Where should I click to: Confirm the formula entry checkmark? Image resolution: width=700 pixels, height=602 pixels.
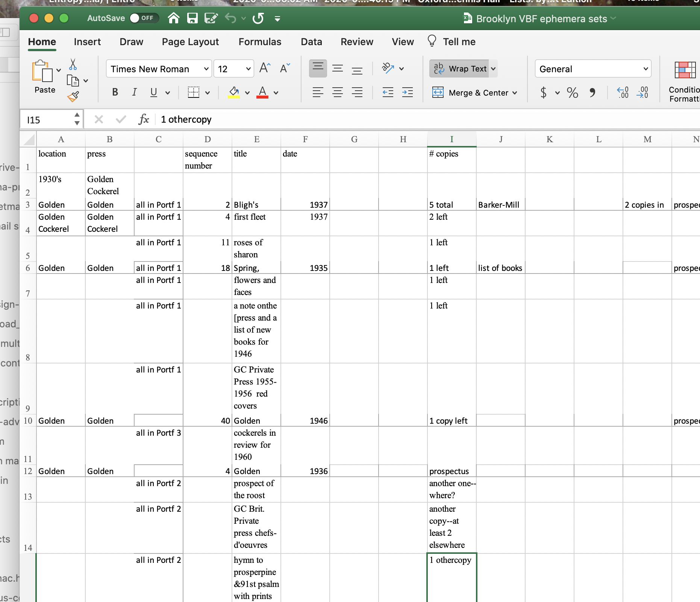pos(121,120)
